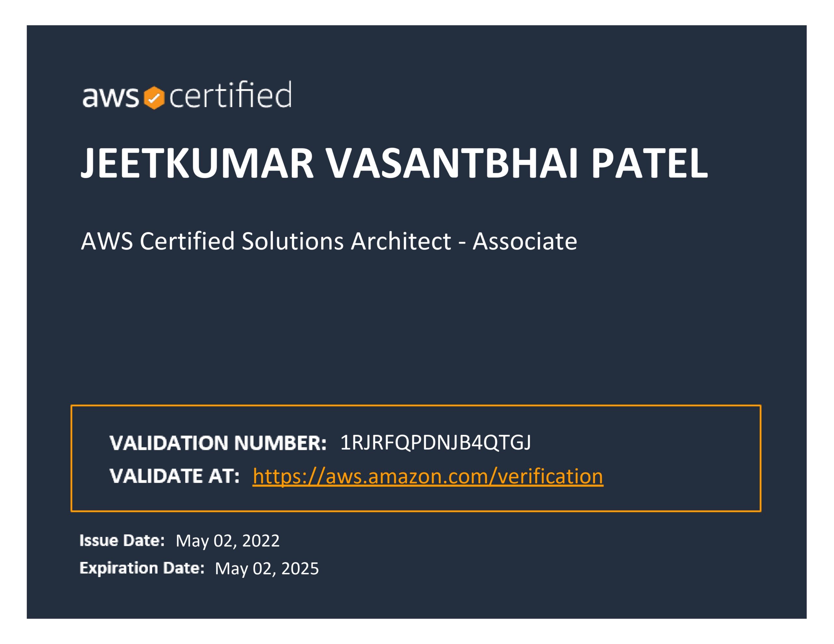Screen dimensions: 834x644
Task: Click the validation code 1RJRFQPDNJB4QTGJ
Action: [x=435, y=442]
